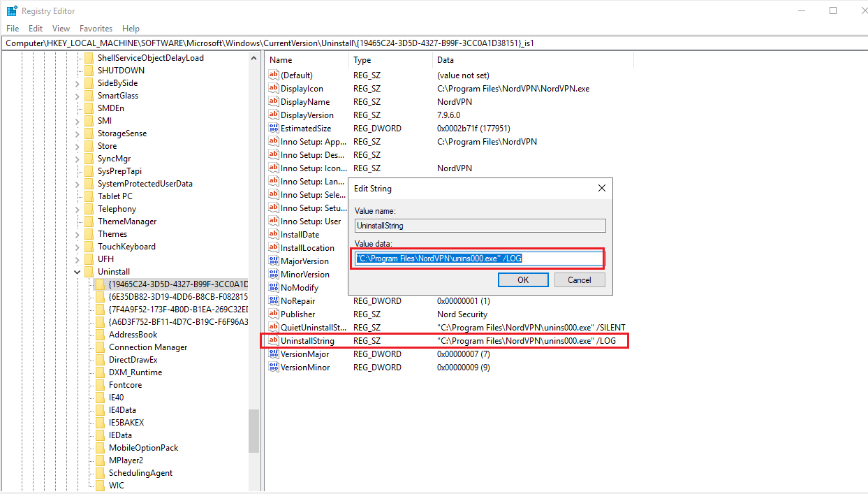868x494 pixels.
Task: Click the folder icon of SHUTDOWN key
Action: point(89,71)
